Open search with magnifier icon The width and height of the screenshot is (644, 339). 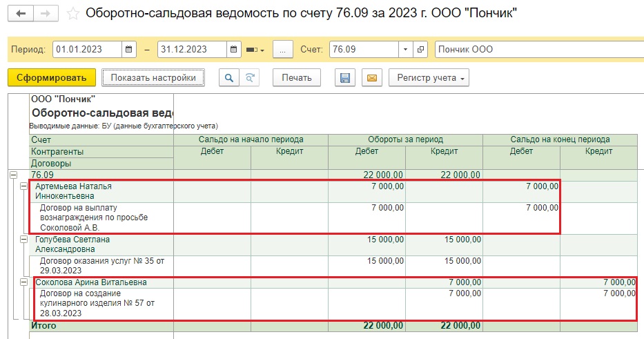pyautogui.click(x=228, y=77)
